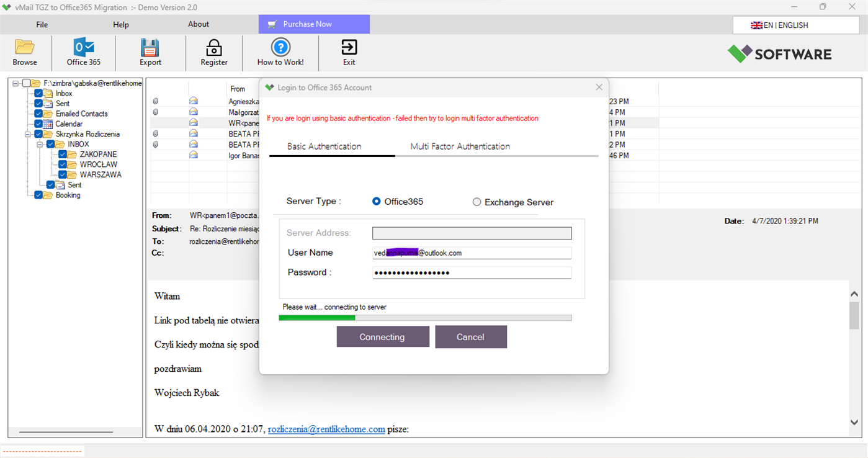
Task: Open the Register tool
Action: [213, 53]
